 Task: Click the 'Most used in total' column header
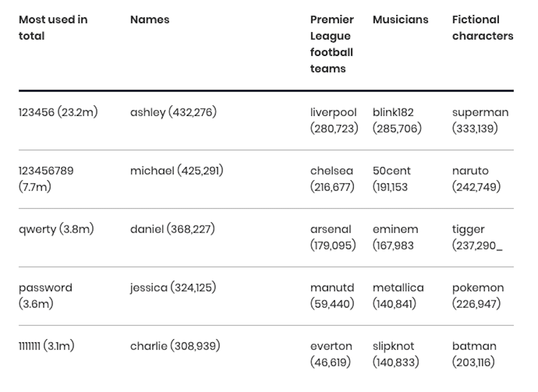pyautogui.click(x=53, y=28)
